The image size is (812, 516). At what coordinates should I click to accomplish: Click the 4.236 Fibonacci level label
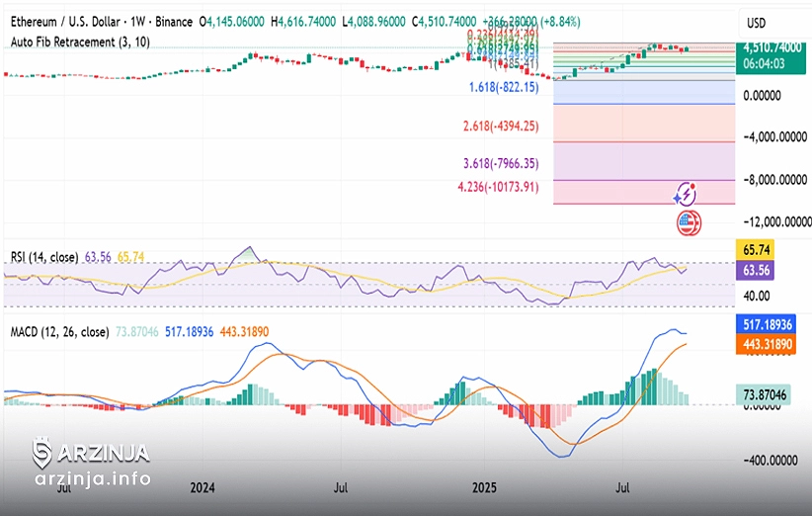(x=497, y=186)
